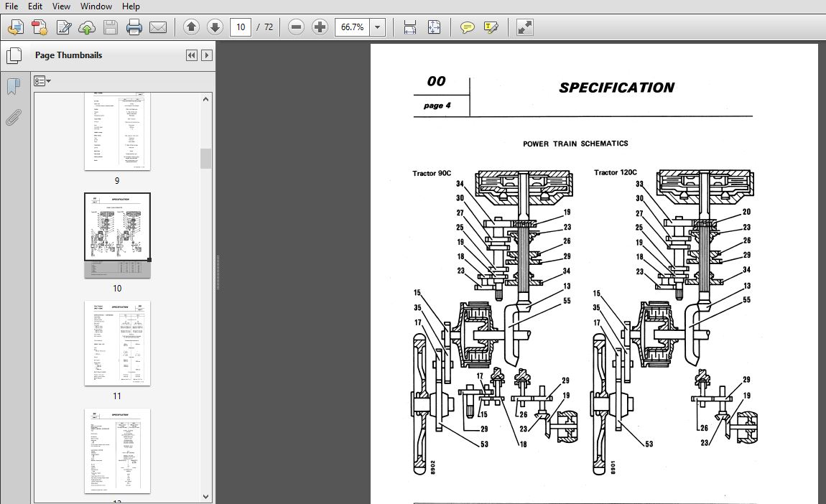This screenshot has height=504, width=826.
Task: Enter read mode with expand icon
Action: point(524,27)
